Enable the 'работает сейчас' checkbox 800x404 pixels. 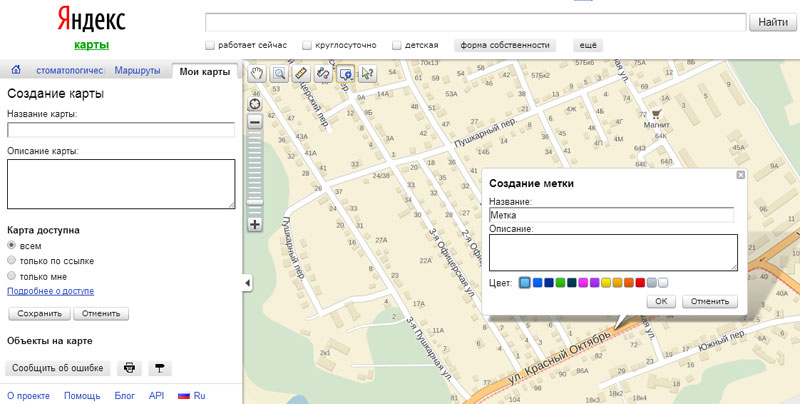point(210,45)
